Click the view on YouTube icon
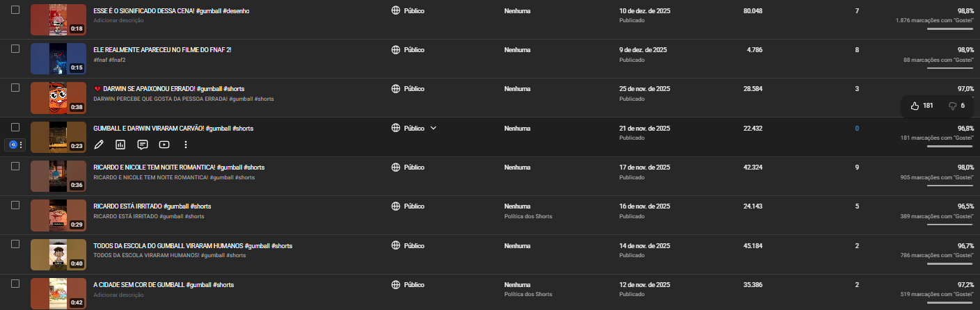 click(164, 145)
